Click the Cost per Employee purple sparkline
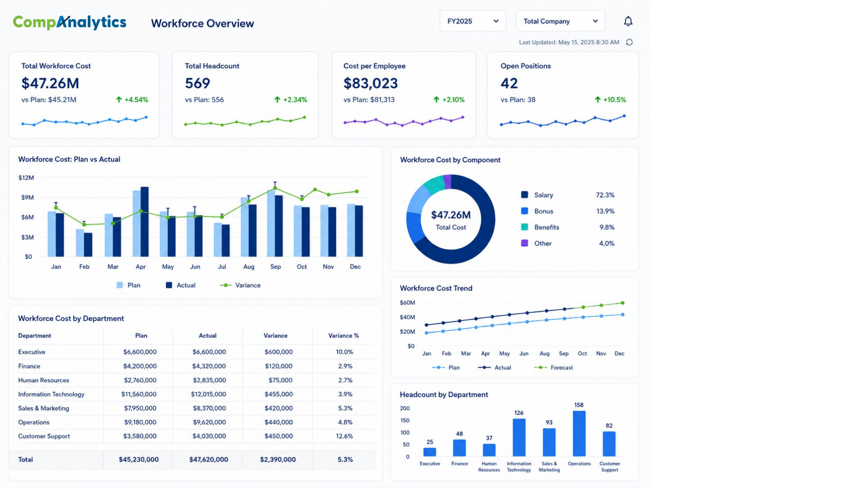The width and height of the screenshot is (868, 488). pyautogui.click(x=404, y=121)
